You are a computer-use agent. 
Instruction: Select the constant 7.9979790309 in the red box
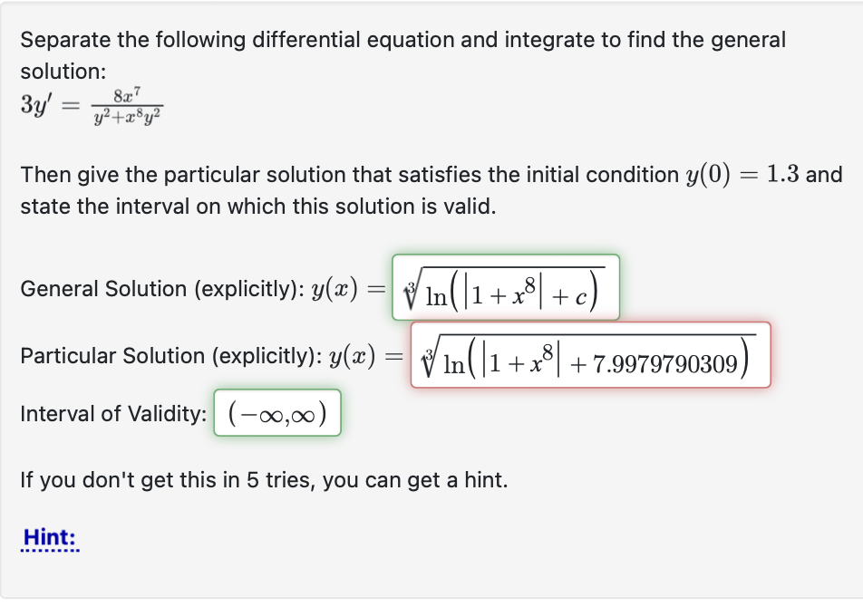(668, 361)
